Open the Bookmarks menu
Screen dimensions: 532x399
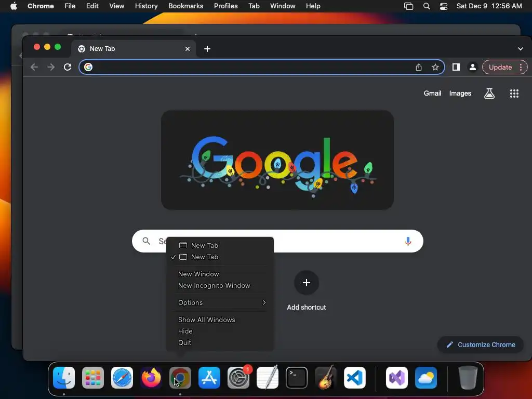point(186,6)
